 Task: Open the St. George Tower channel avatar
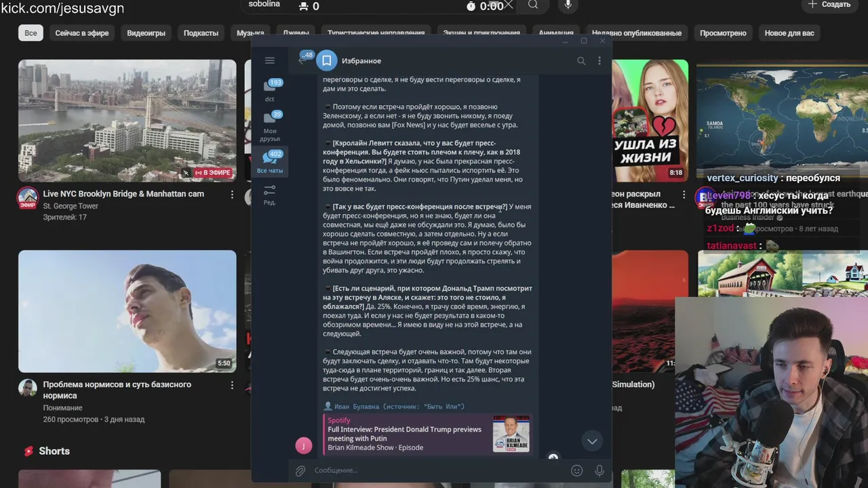[27, 198]
